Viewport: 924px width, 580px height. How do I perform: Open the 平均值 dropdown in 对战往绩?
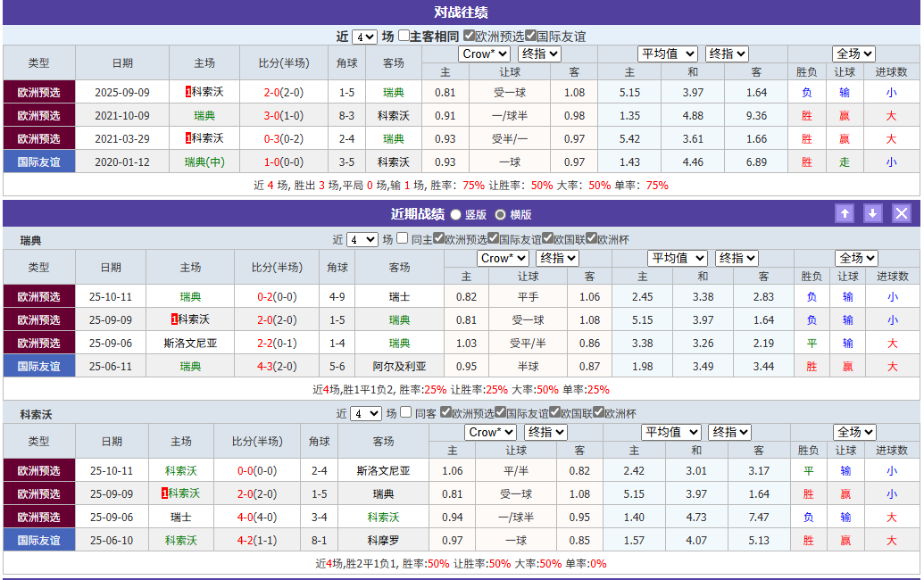tap(668, 54)
